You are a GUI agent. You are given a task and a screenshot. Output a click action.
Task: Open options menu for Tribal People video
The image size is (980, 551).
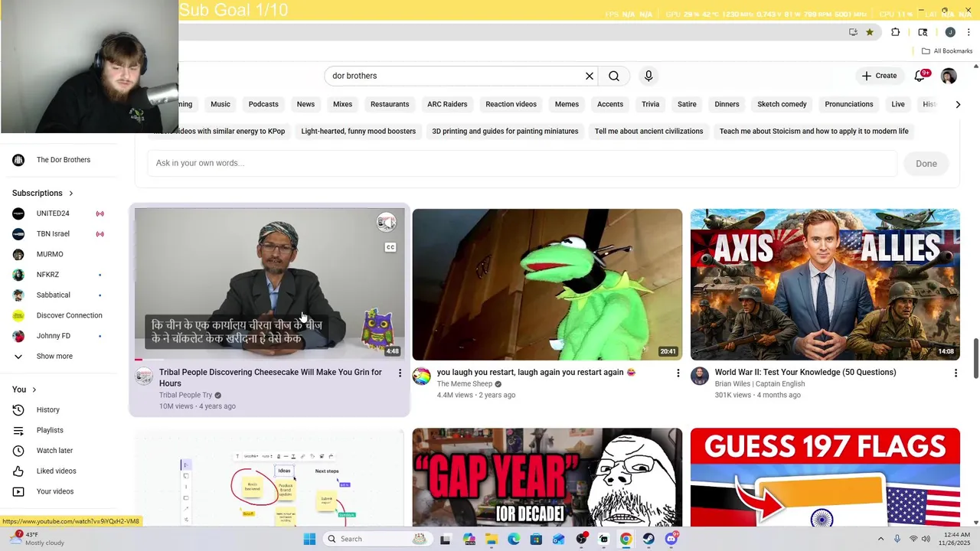point(400,373)
